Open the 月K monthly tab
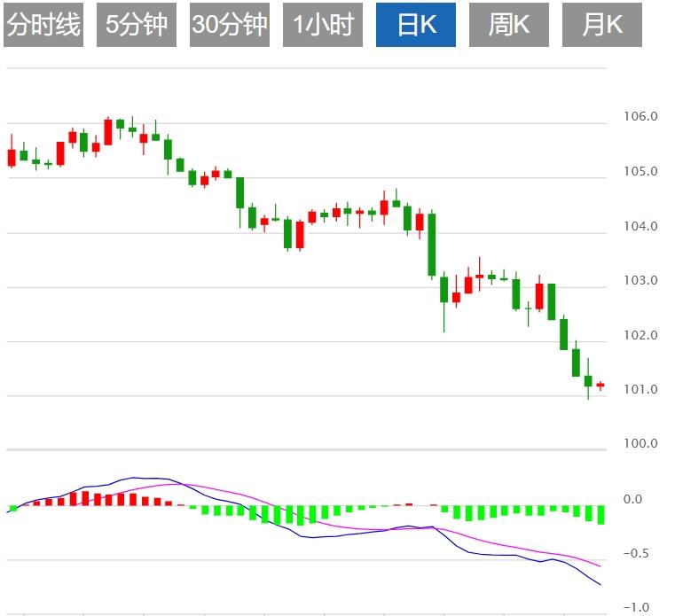675x616 pixels. pyautogui.click(x=602, y=25)
